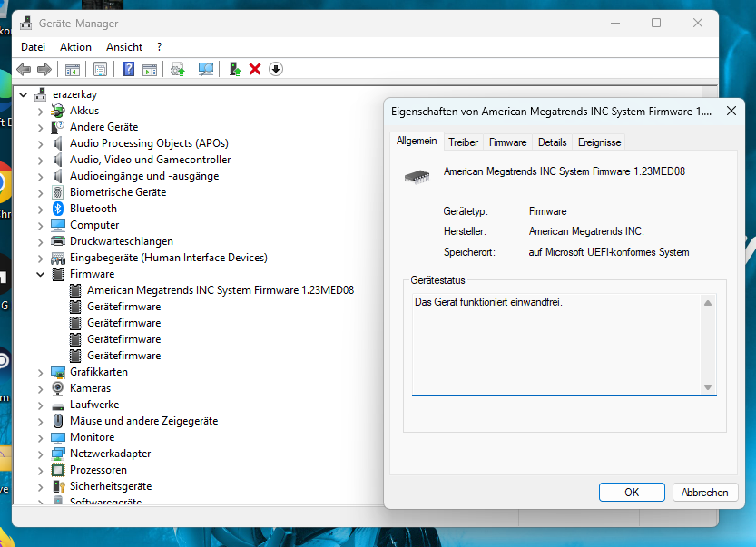The width and height of the screenshot is (756, 547).
Task: Click the Disable device down-arrow icon
Action: point(275,69)
